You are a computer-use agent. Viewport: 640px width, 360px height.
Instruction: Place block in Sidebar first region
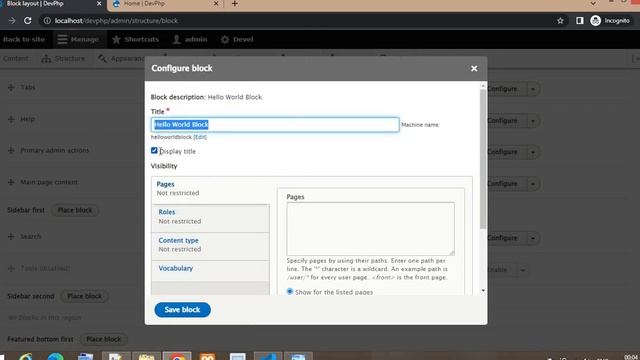click(x=75, y=210)
